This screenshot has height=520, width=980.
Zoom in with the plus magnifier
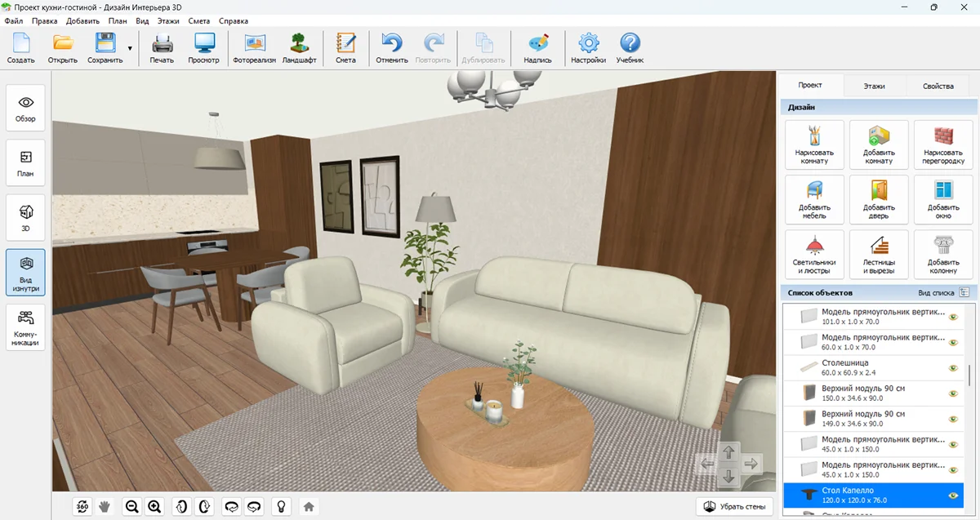point(154,507)
